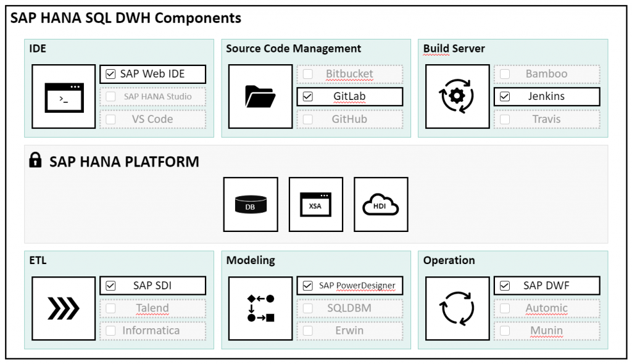Click the padlock icon beside SAP HANA PLATFORM
Viewport: 632px width, 364px height.
pyautogui.click(x=35, y=160)
